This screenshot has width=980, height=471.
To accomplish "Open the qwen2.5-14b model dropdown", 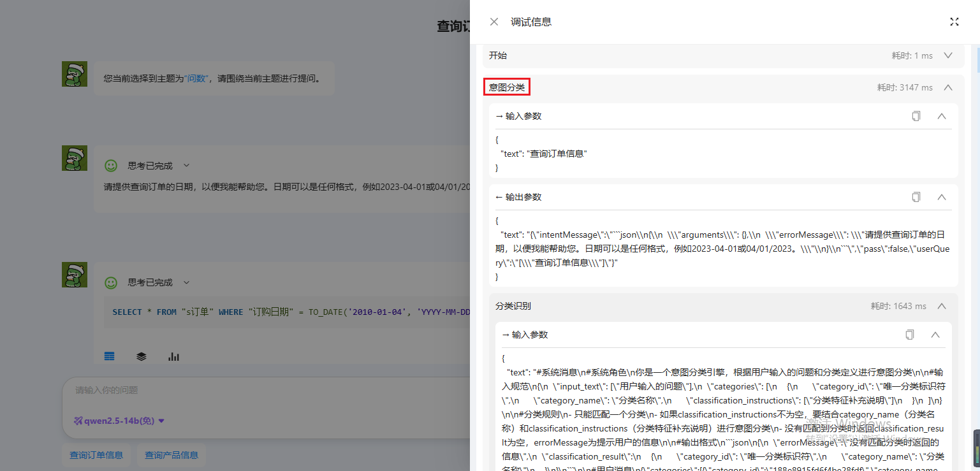I will click(120, 421).
